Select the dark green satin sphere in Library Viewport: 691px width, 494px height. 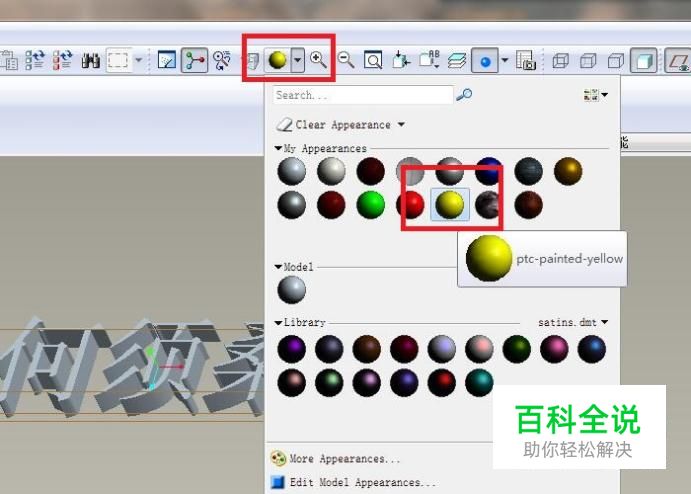(x=516, y=349)
